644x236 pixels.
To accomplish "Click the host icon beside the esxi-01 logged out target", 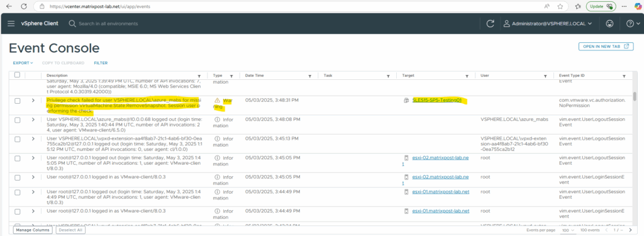I will (407, 192).
